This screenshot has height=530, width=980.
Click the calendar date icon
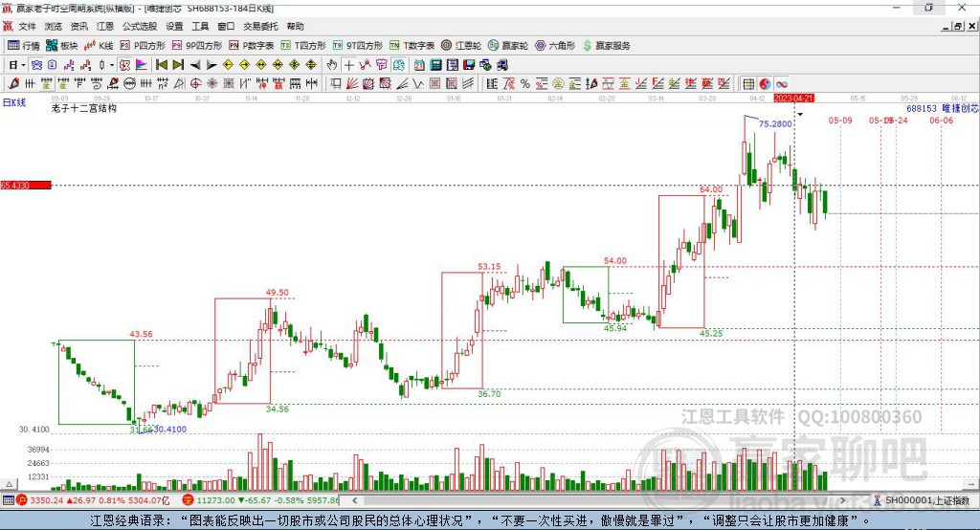click(x=419, y=65)
